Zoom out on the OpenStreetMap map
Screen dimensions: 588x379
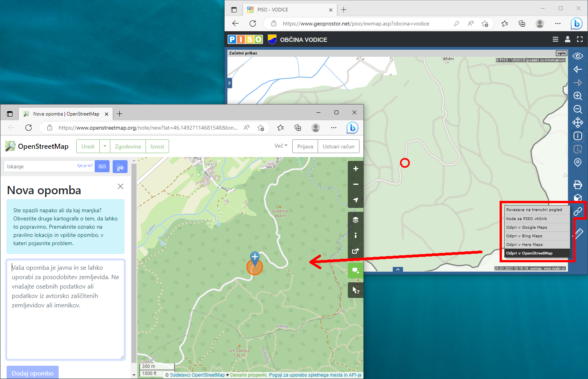356,184
